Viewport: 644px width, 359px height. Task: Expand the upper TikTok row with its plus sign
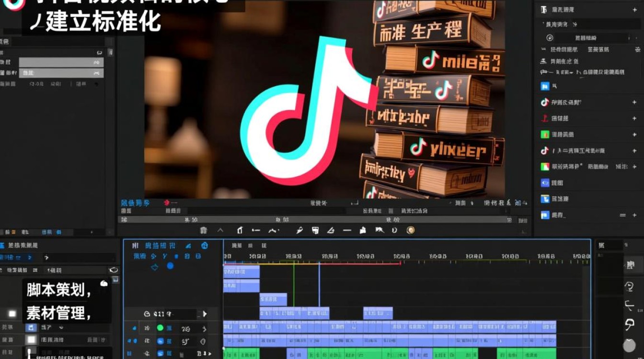click(634, 102)
